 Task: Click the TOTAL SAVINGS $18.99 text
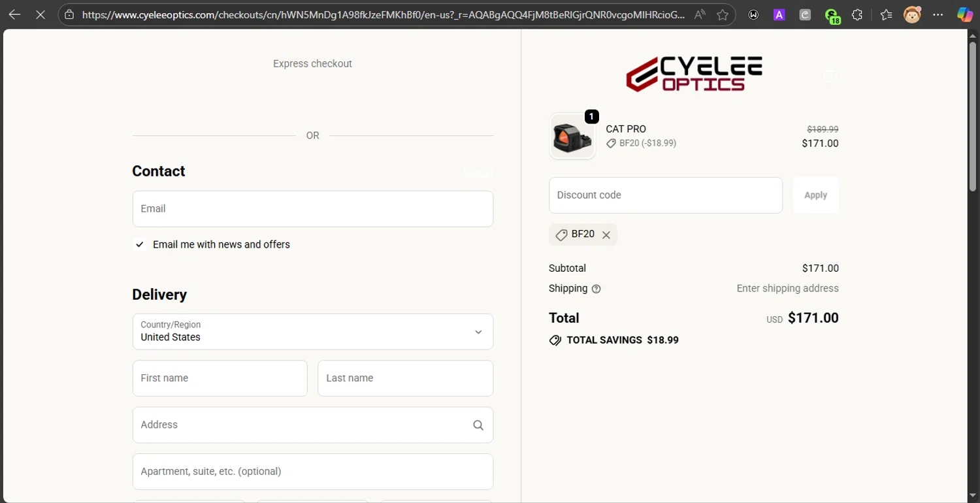pos(623,340)
